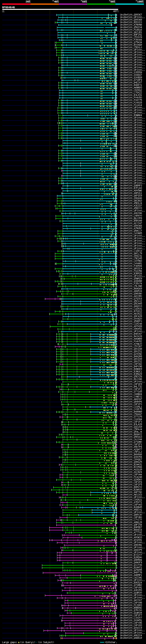Select the UniRef100_B4PY98 label
This screenshot has height=644, width=146.
131,366
